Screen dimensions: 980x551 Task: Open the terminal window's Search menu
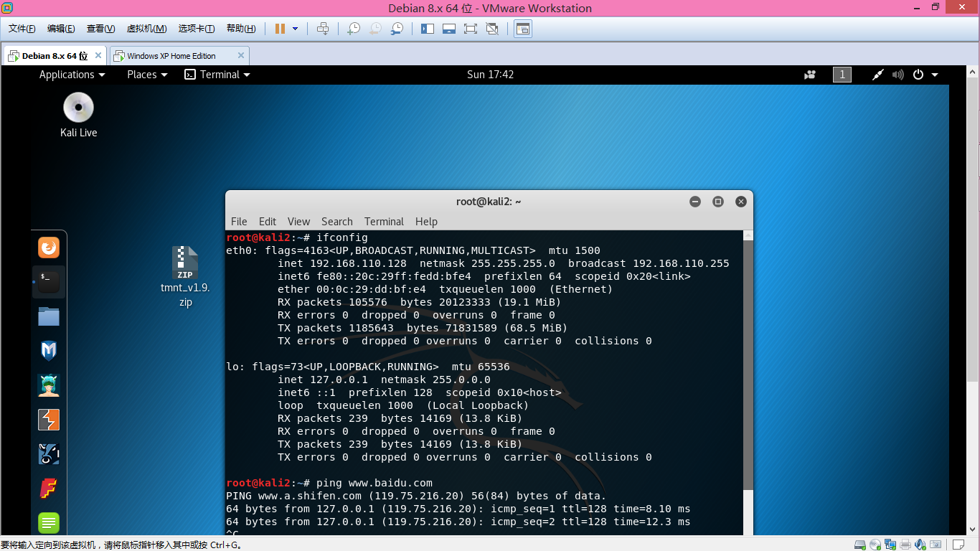337,222
